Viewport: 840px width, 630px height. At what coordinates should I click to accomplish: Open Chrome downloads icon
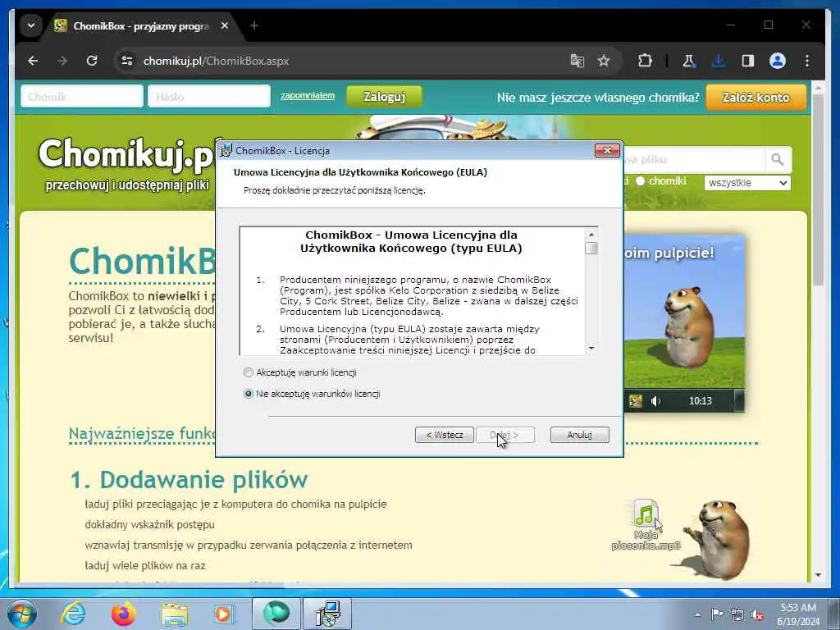pos(719,61)
